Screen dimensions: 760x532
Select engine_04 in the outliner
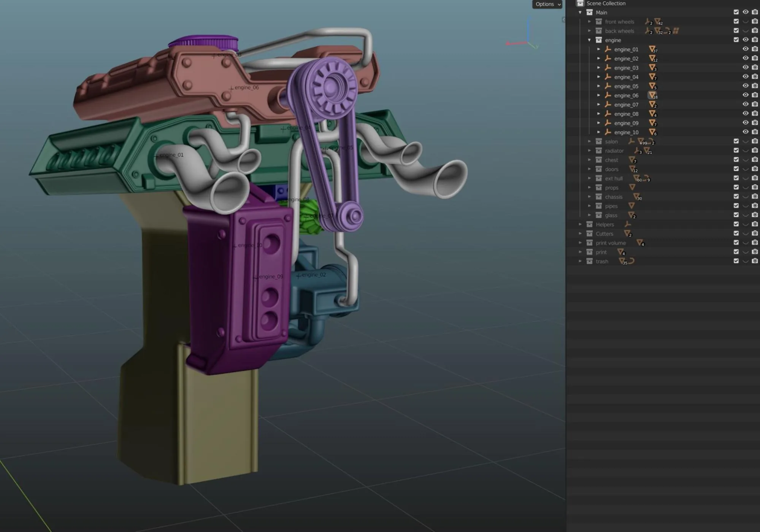tap(626, 77)
